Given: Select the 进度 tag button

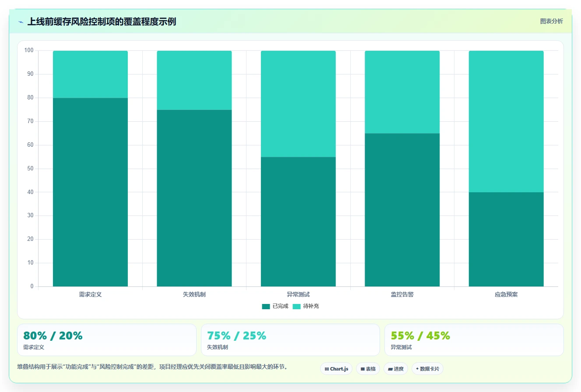Looking at the screenshot, I should pos(396,369).
